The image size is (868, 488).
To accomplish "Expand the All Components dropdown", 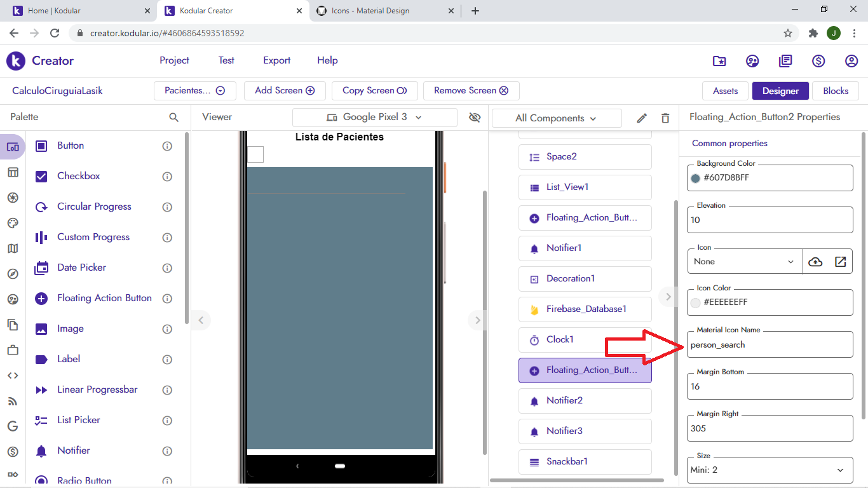I will pyautogui.click(x=556, y=118).
